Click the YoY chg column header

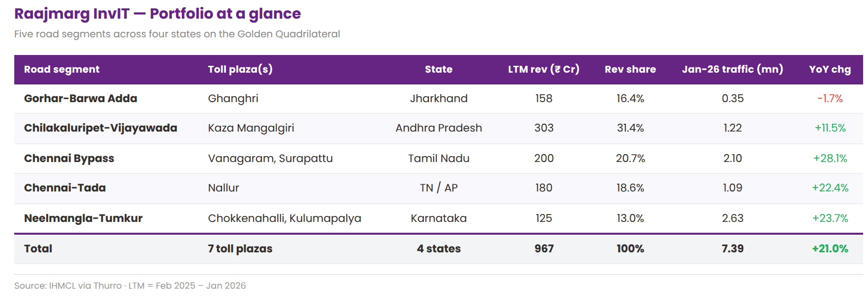coord(830,69)
